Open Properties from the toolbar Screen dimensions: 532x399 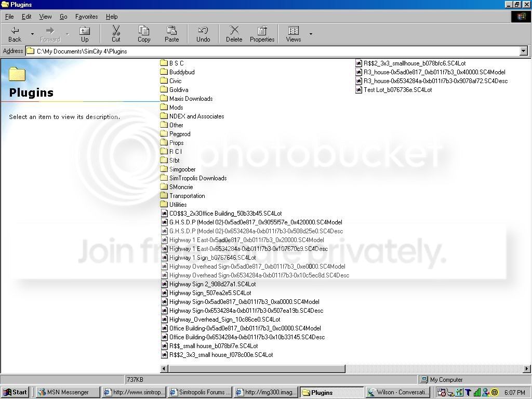point(262,34)
